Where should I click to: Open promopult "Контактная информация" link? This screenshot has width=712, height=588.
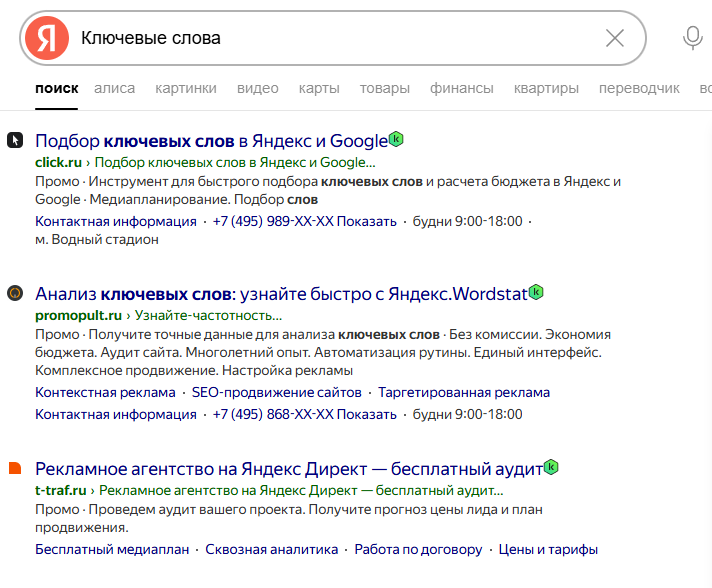coord(116,414)
